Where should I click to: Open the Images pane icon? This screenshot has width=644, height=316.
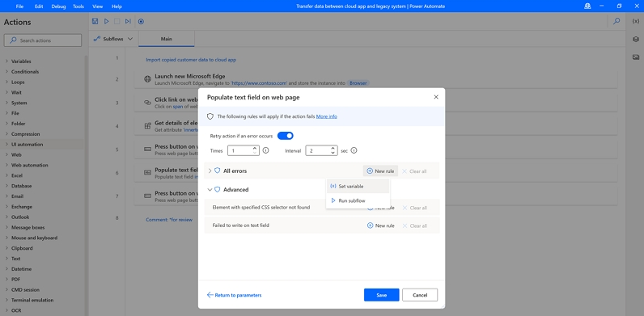coord(636,57)
